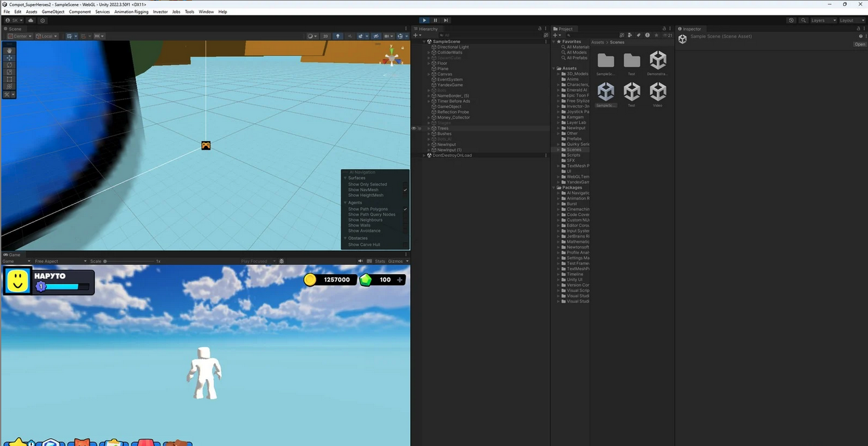Mute game audio with the speaker icon
The image size is (868, 446).
360,261
